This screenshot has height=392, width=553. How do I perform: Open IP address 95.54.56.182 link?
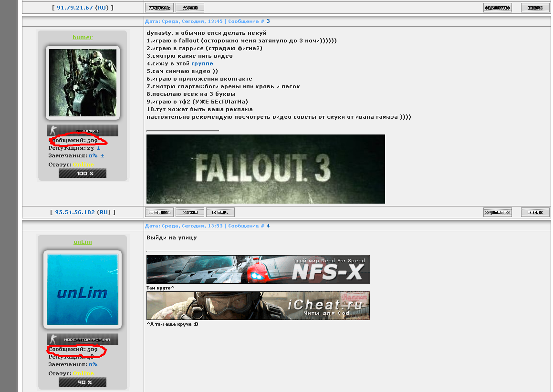point(75,212)
